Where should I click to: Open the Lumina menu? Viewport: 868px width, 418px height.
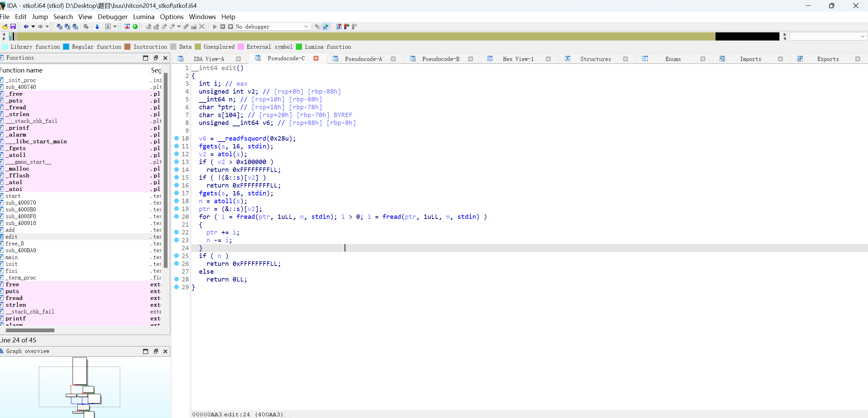click(144, 17)
